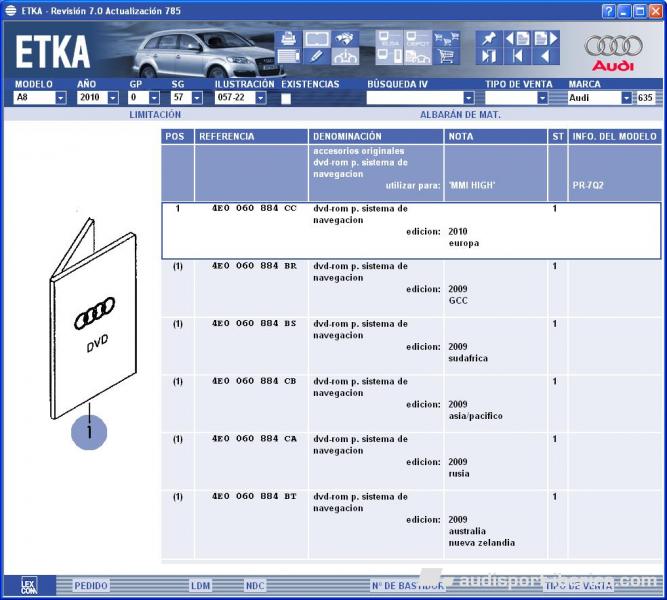Viewport: 667px width, 600px height.
Task: Click the ALBARÁN DE MAT. link
Action: (x=460, y=114)
